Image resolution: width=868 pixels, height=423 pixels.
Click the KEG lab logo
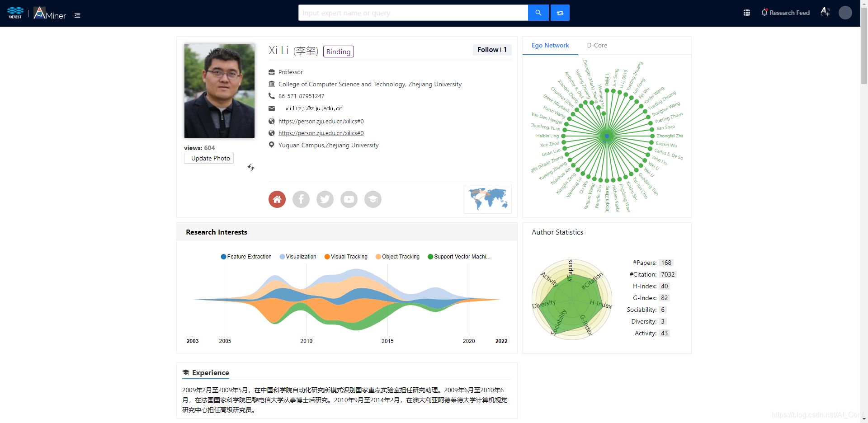[15, 13]
